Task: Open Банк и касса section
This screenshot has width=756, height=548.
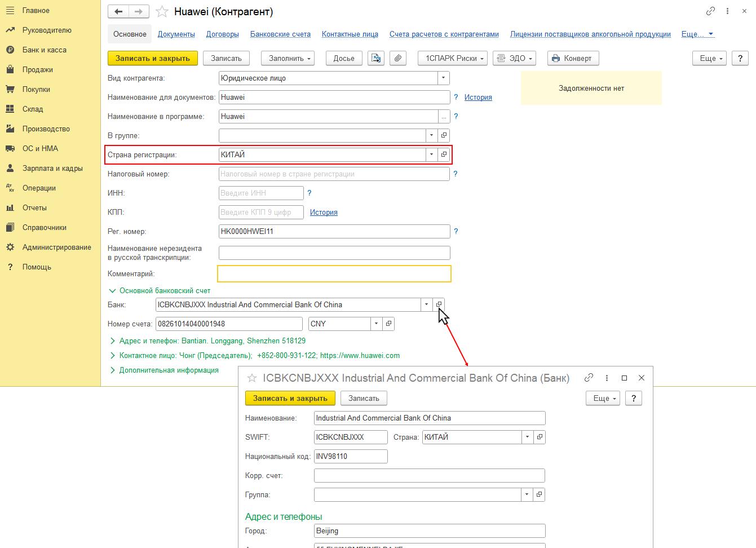Action: click(x=45, y=50)
